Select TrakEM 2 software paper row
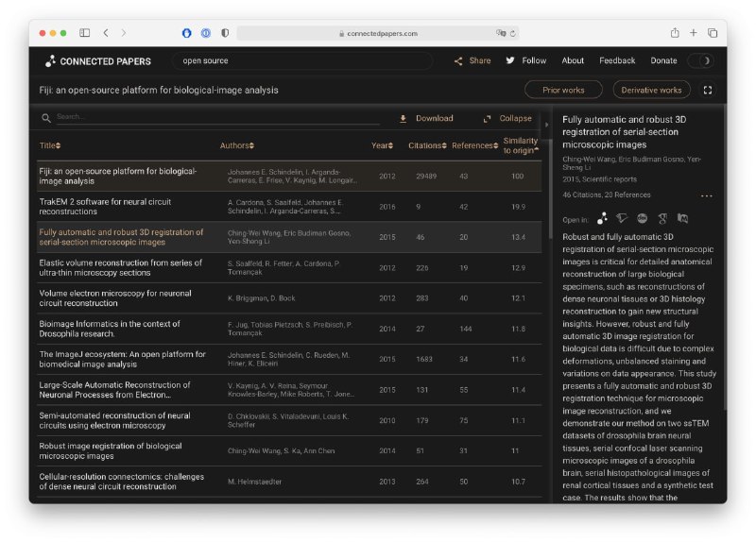 click(x=289, y=207)
